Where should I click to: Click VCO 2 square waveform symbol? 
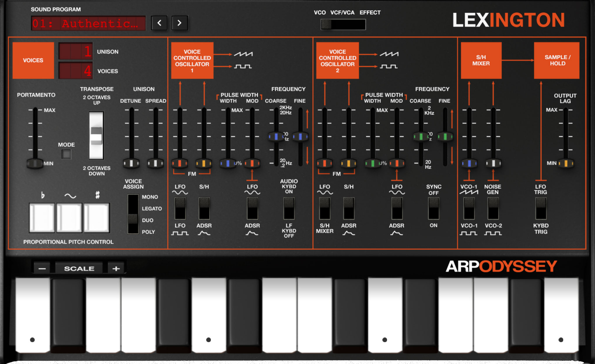[x=388, y=66]
